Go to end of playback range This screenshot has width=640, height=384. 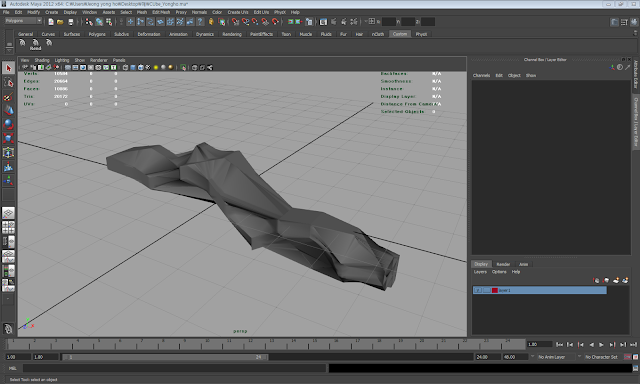point(633,345)
